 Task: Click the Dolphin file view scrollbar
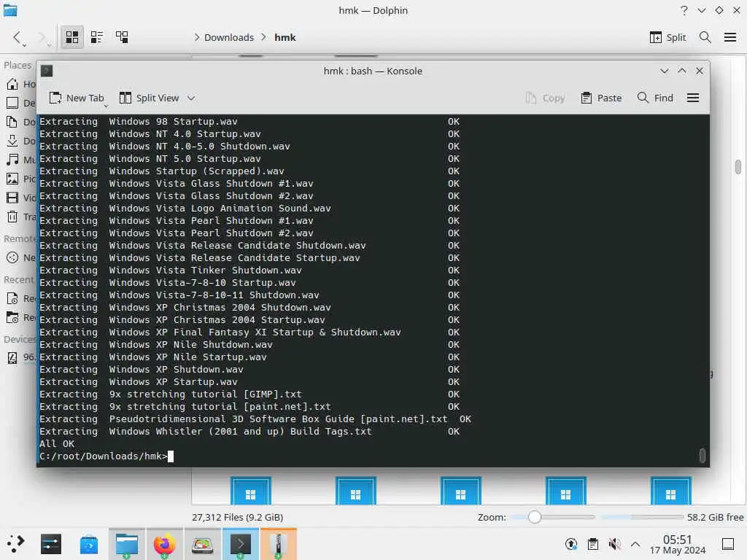738,167
